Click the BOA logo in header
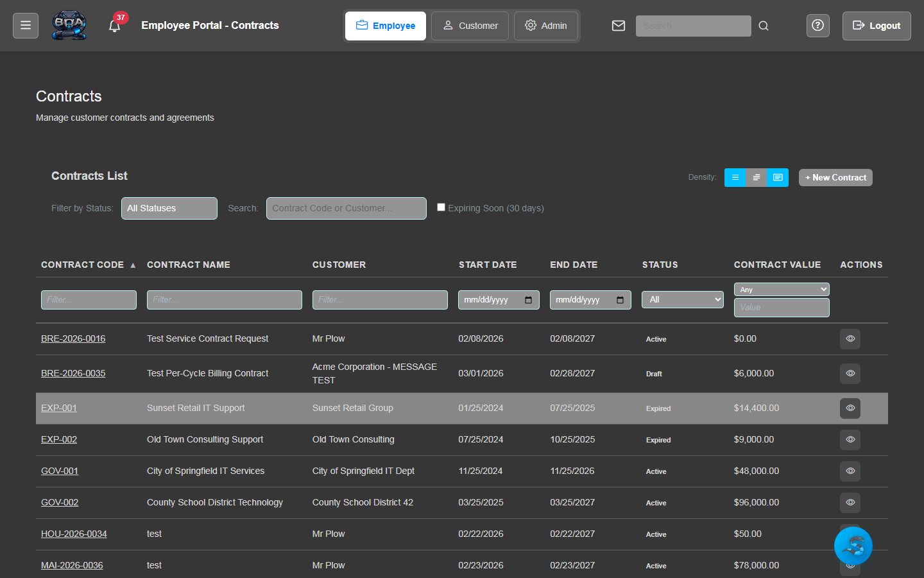Screen dimensions: 924x578 (x=69, y=26)
